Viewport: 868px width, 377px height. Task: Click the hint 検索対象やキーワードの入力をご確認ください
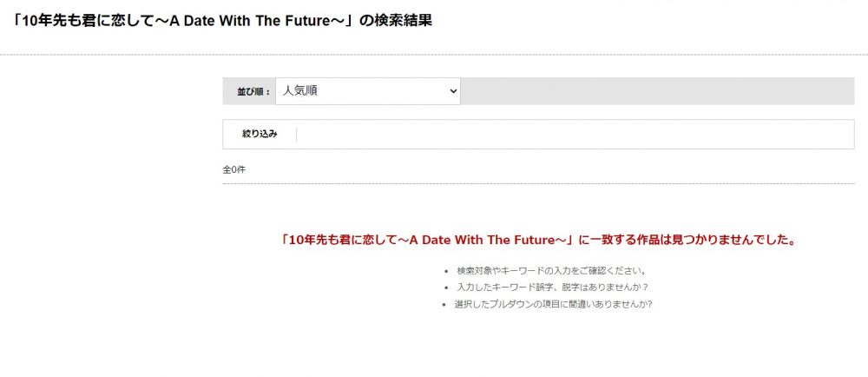tap(551, 271)
